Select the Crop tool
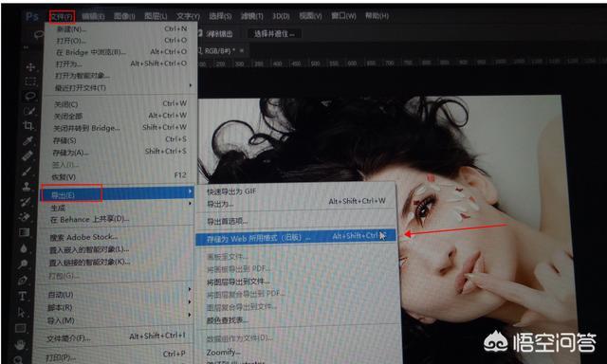 28,126
